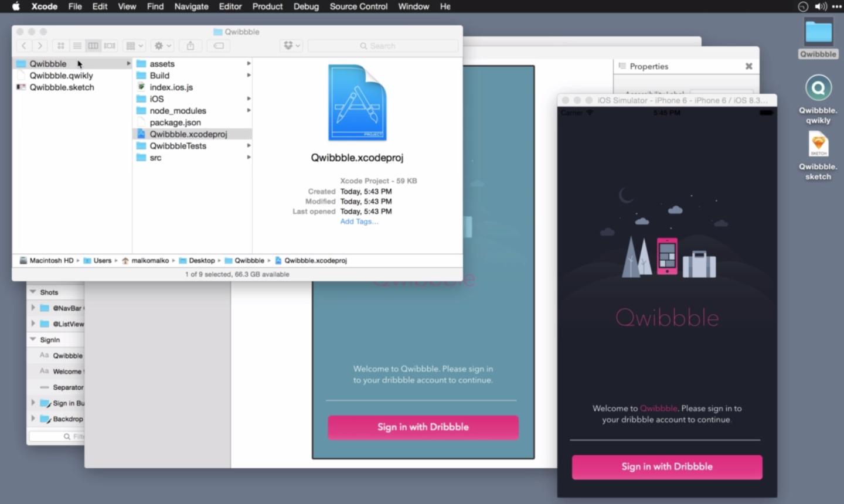Close the Properties panel
Image resolution: width=844 pixels, height=504 pixels.
[x=748, y=66]
